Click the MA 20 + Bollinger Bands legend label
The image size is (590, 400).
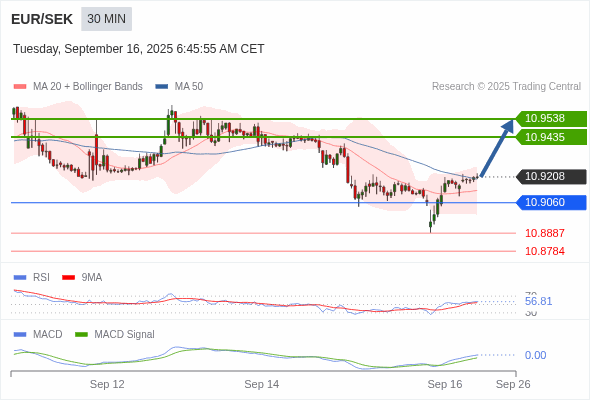coord(88,87)
